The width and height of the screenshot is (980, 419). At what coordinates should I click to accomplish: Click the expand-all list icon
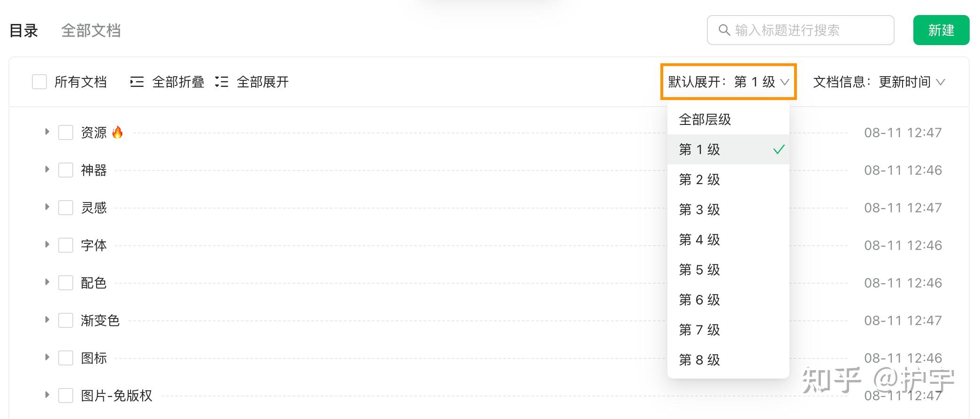(222, 82)
